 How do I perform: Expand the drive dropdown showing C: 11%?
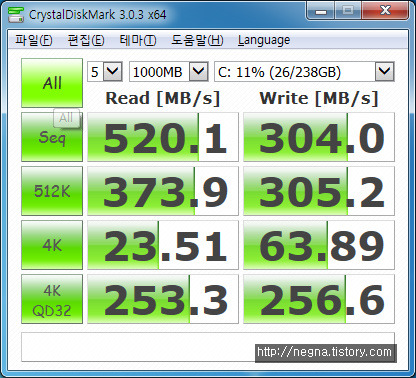(385, 71)
